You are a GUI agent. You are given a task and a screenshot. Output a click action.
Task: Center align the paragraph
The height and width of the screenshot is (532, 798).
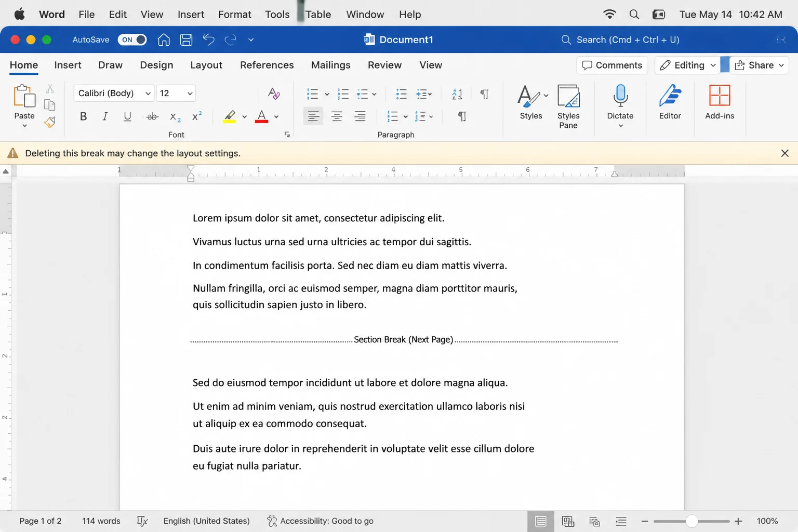pyautogui.click(x=337, y=116)
